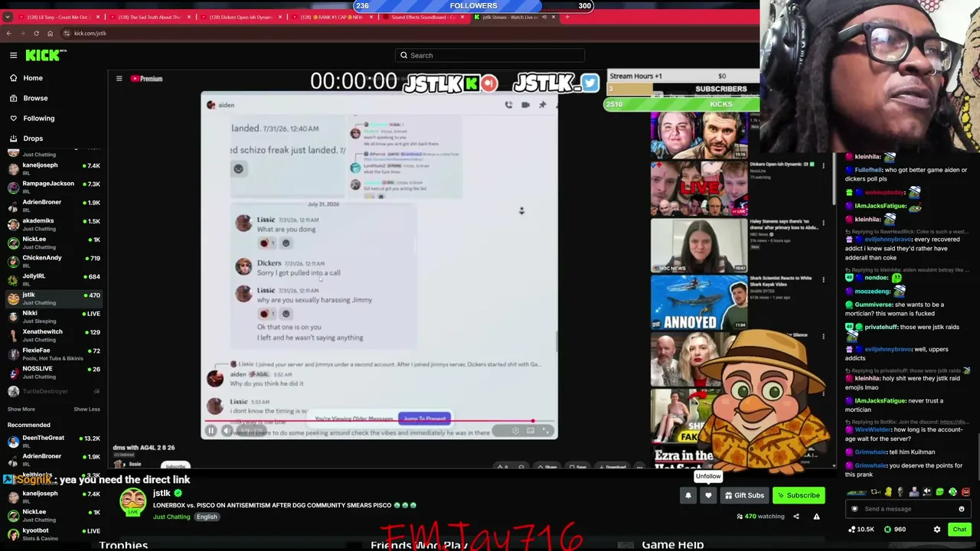
Task: Toggle stream notifications bell
Action: (688, 495)
